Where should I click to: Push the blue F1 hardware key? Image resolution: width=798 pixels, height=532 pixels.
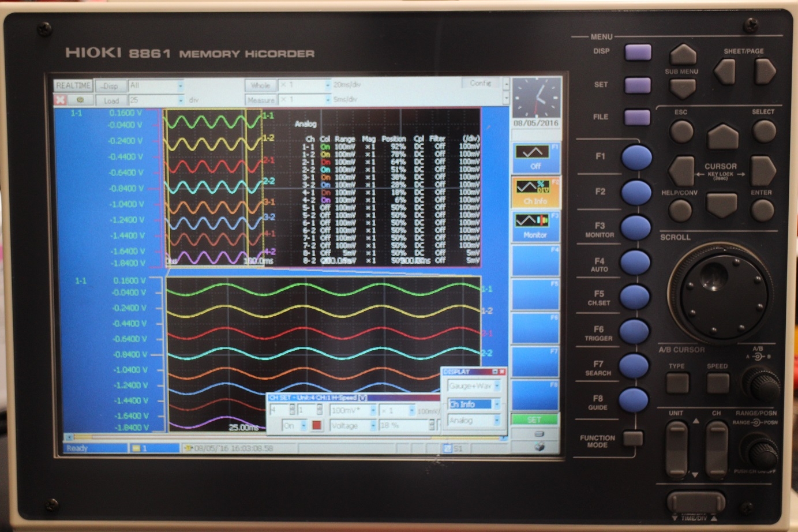tap(636, 157)
